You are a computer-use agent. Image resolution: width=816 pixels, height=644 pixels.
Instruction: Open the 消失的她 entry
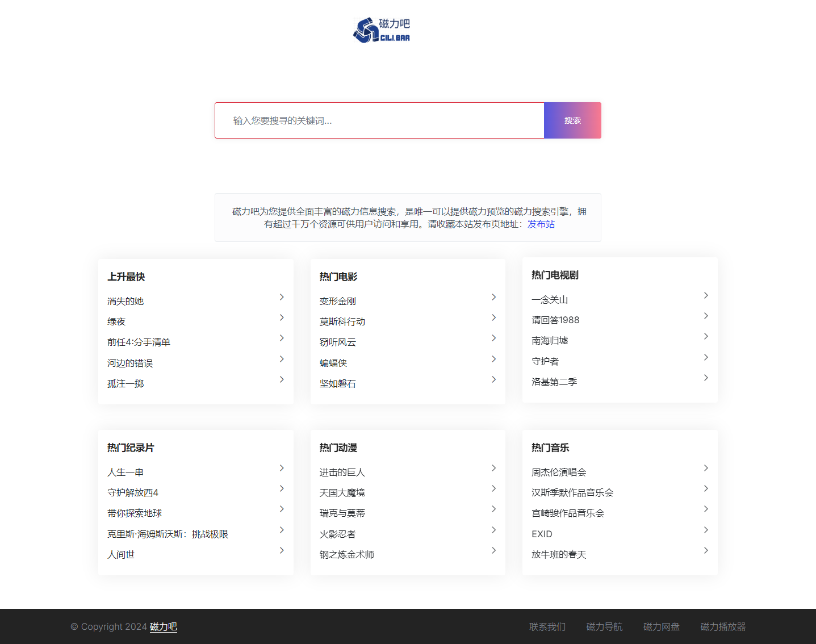pyautogui.click(x=125, y=301)
